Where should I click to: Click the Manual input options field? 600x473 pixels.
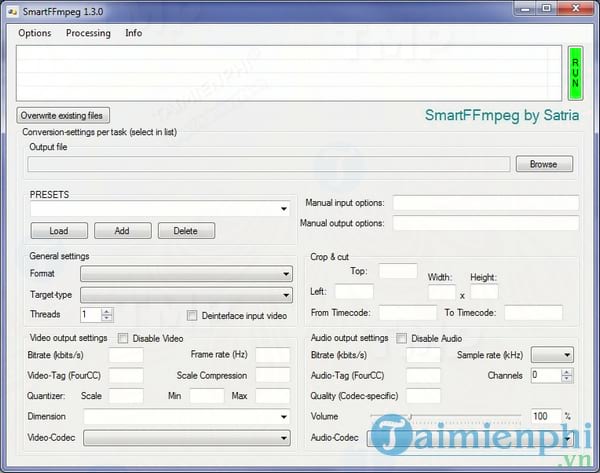click(x=486, y=203)
